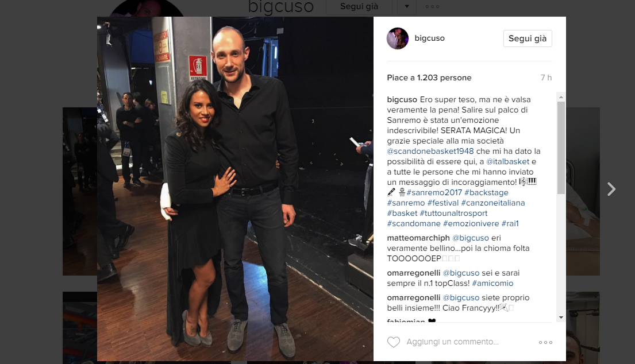Viewport: 635px width, 364px height.
Task: Open the #amicomio hashtag in omarregonelli's comment
Action: pyautogui.click(x=492, y=283)
